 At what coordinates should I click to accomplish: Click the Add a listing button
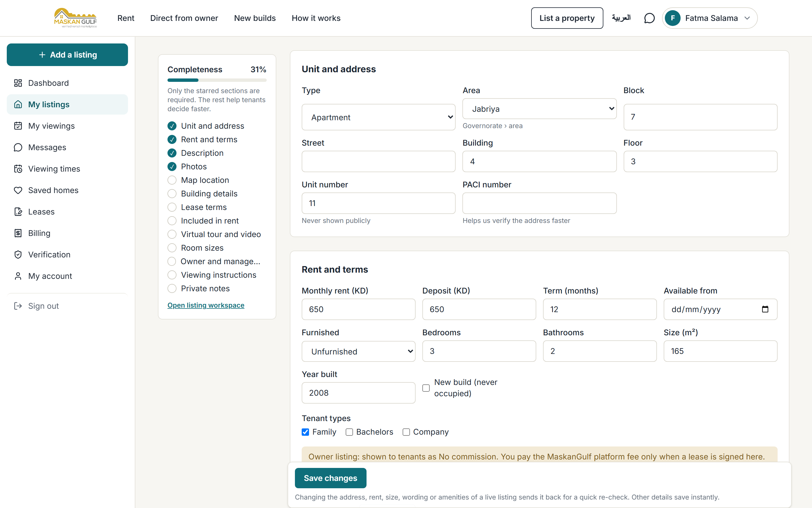click(67, 55)
